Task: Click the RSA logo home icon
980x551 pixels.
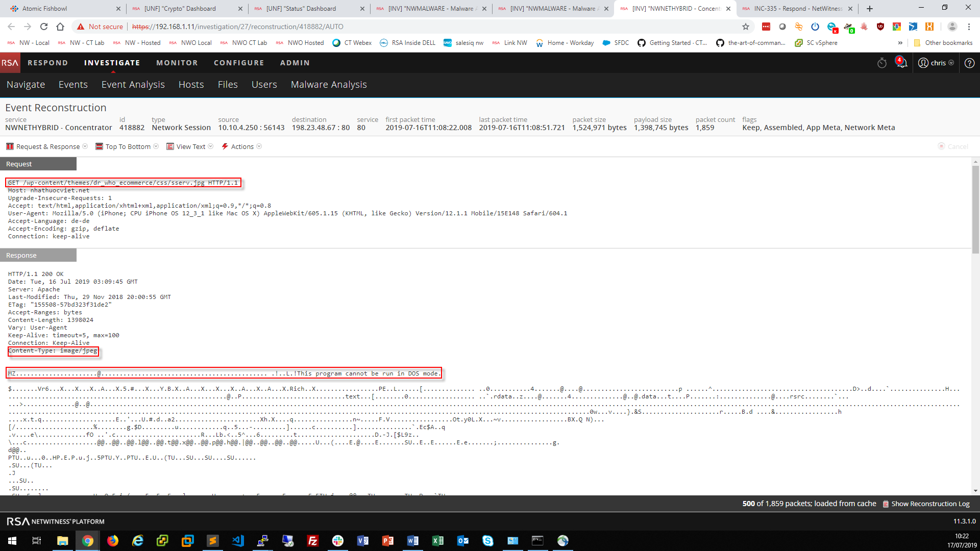Action: pyautogui.click(x=10, y=63)
